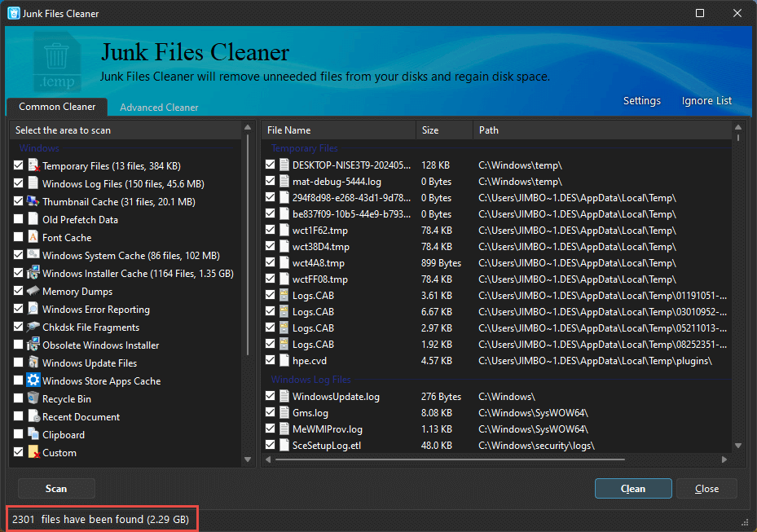Image resolution: width=757 pixels, height=532 pixels.
Task: Select the 6.67 KB Logs.CAB row
Action: coord(496,312)
